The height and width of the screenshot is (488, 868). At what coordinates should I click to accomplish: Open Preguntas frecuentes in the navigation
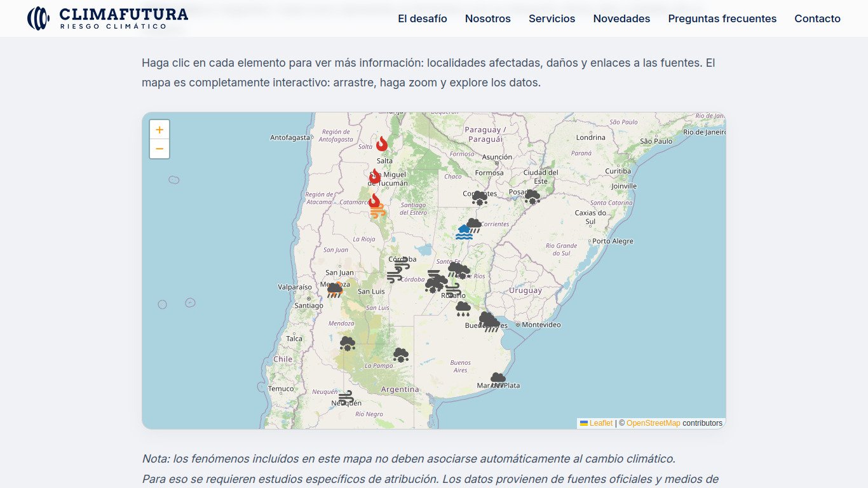coord(722,18)
